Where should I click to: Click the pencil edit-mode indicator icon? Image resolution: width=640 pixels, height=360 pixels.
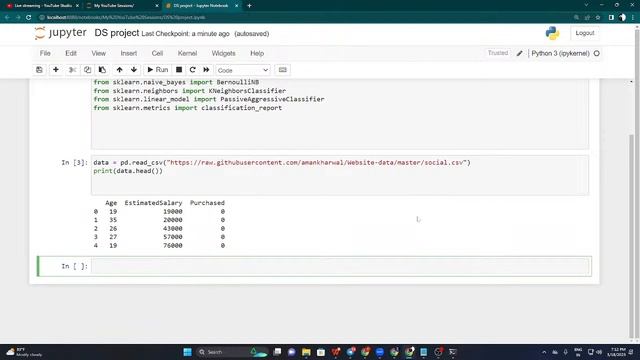point(519,53)
